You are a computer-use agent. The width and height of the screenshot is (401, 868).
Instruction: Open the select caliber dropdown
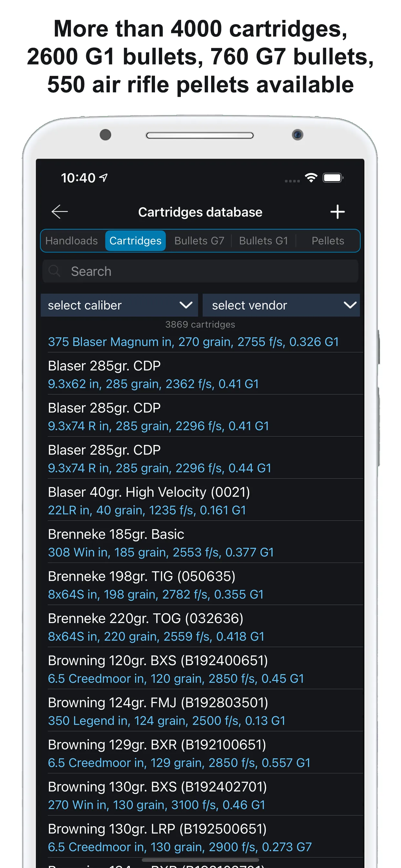(x=119, y=305)
